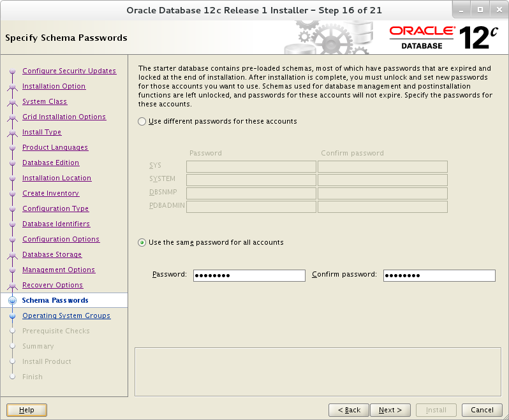Screen dimensions: 509x420
Task: Open System Class step
Action: 45,101
